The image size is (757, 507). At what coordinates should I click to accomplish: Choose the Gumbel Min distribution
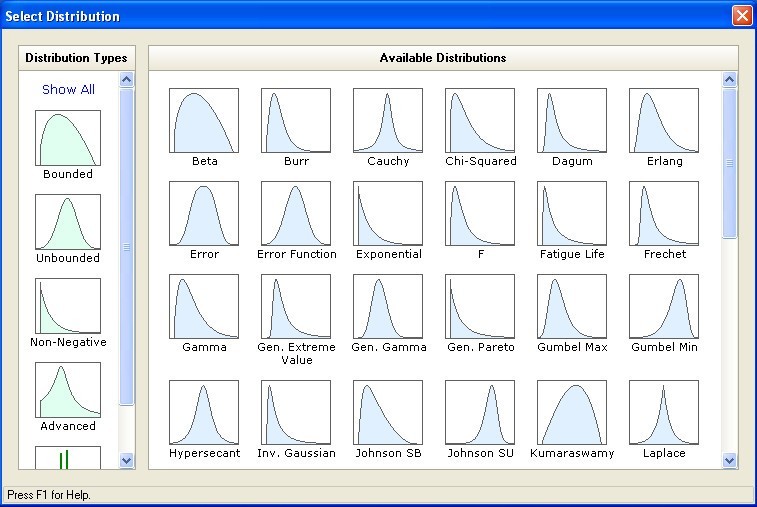[664, 307]
